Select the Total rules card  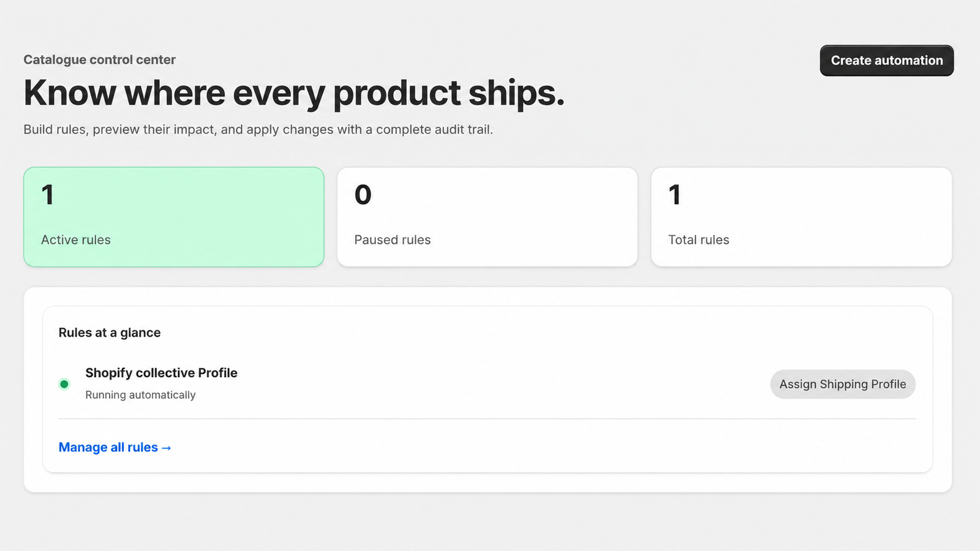tap(801, 217)
